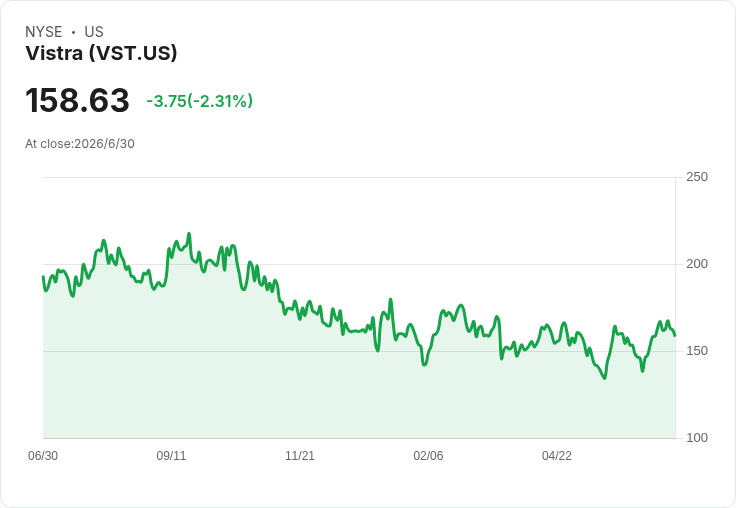Select the 09/11 x-axis date label
This screenshot has width=736, height=508.
(171, 455)
